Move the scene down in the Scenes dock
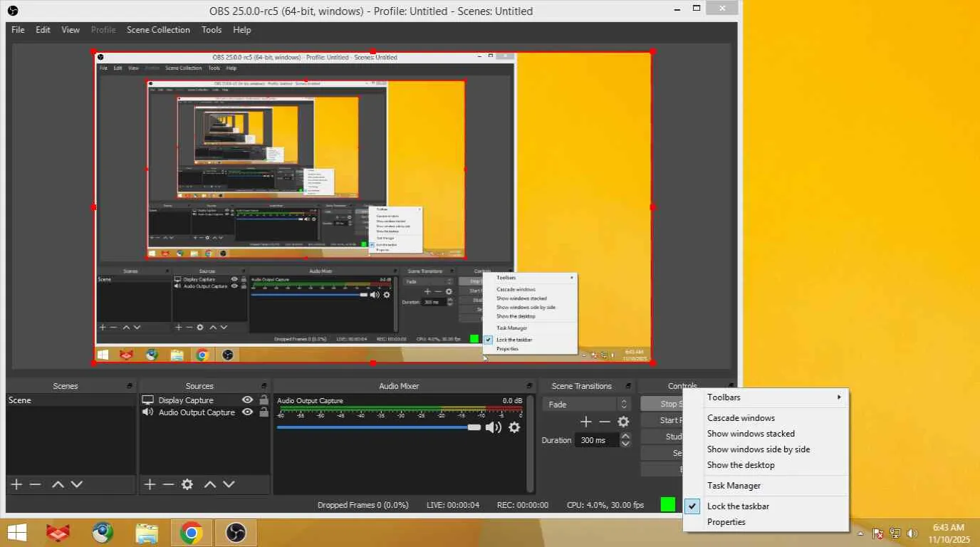Image resolution: width=980 pixels, height=547 pixels. (77, 484)
